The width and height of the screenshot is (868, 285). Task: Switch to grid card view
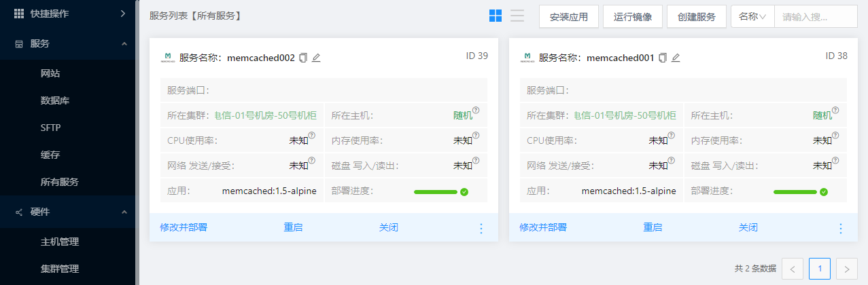coord(496,16)
